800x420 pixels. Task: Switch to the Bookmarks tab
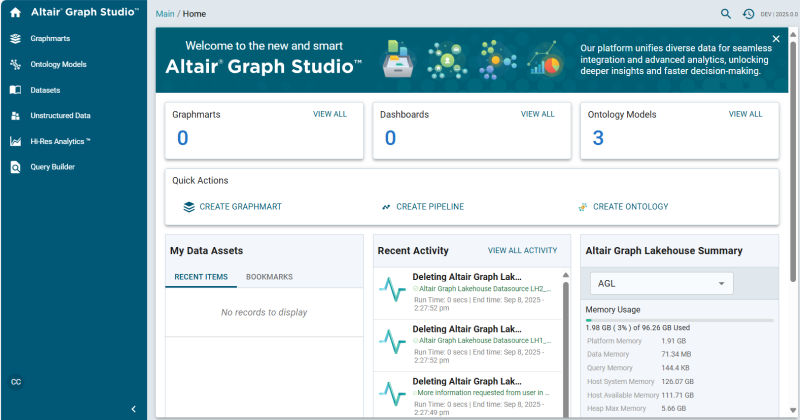269,277
